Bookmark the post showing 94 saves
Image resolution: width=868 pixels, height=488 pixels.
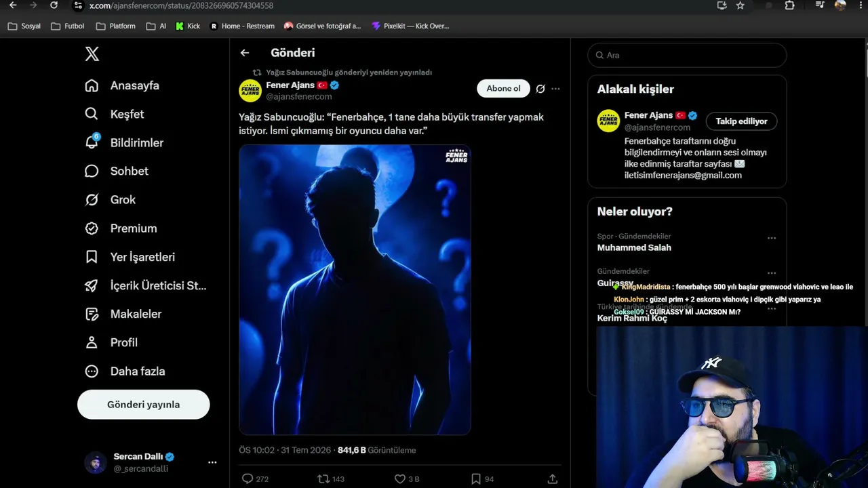(476, 479)
